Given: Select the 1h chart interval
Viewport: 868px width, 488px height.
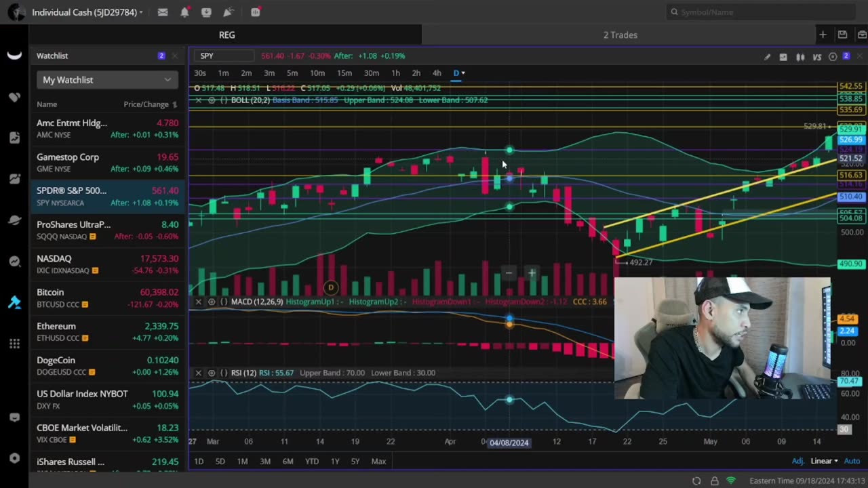Looking at the screenshot, I should (395, 73).
